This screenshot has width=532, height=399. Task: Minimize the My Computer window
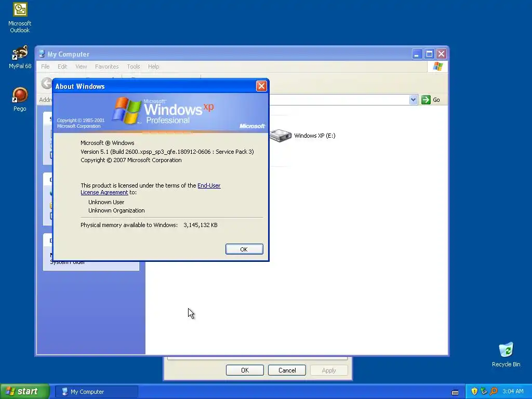pos(417,54)
